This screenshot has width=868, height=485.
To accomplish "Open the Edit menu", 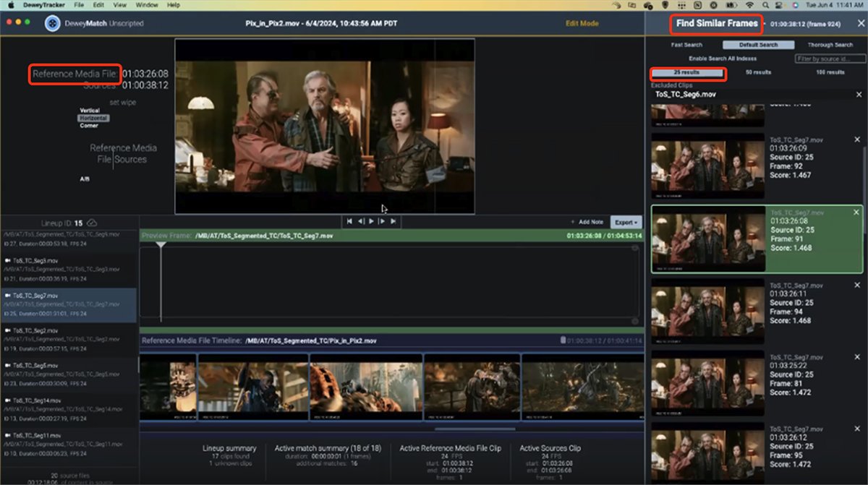I will pyautogui.click(x=98, y=5).
